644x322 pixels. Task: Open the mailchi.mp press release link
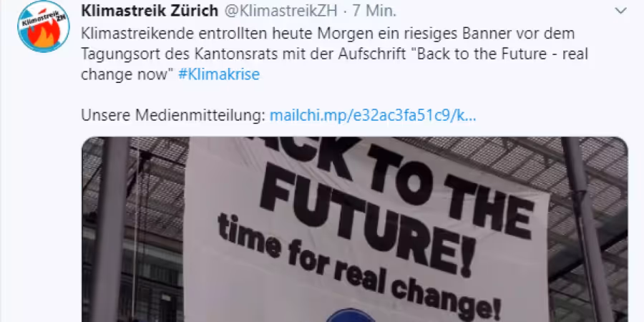pyautogui.click(x=373, y=116)
